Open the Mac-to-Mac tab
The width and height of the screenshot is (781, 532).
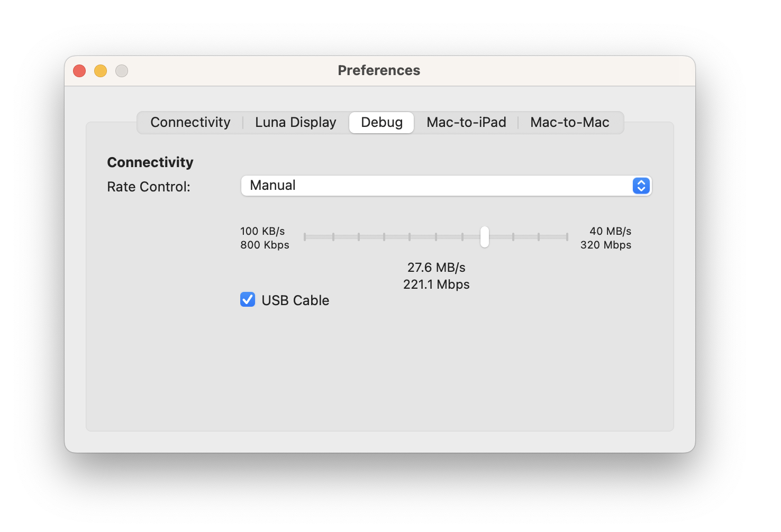[569, 122]
